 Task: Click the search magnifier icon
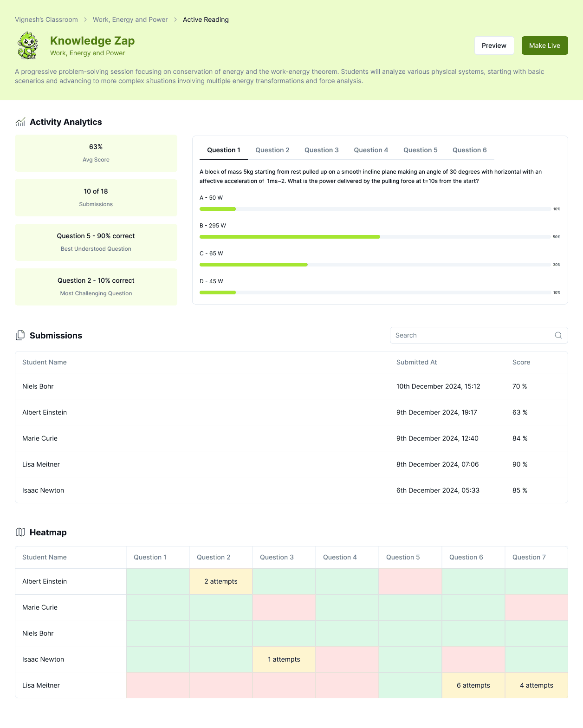pos(558,335)
